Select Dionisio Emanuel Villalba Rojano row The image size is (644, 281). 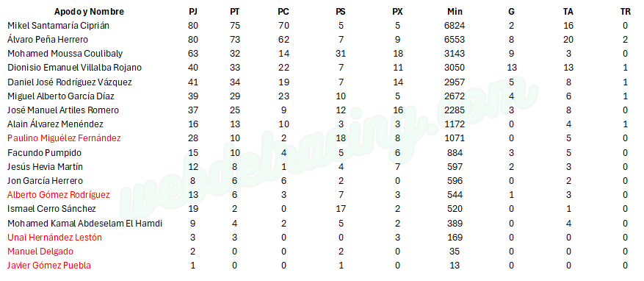tap(322, 68)
